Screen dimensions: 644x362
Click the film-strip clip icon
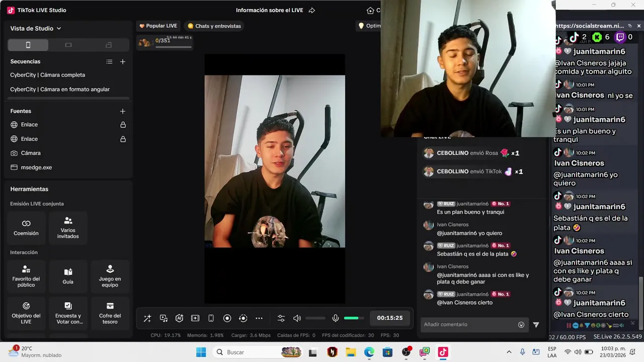[195, 318]
